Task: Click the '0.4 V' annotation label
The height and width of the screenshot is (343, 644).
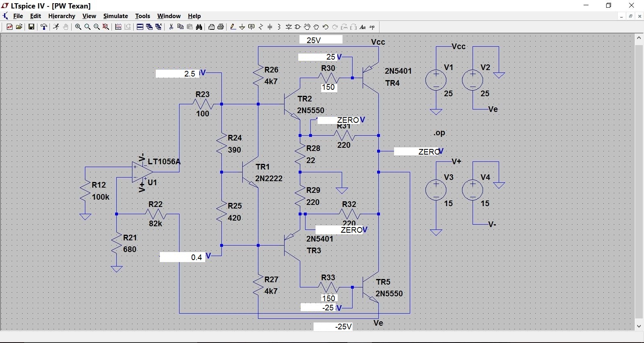Action: [185, 257]
